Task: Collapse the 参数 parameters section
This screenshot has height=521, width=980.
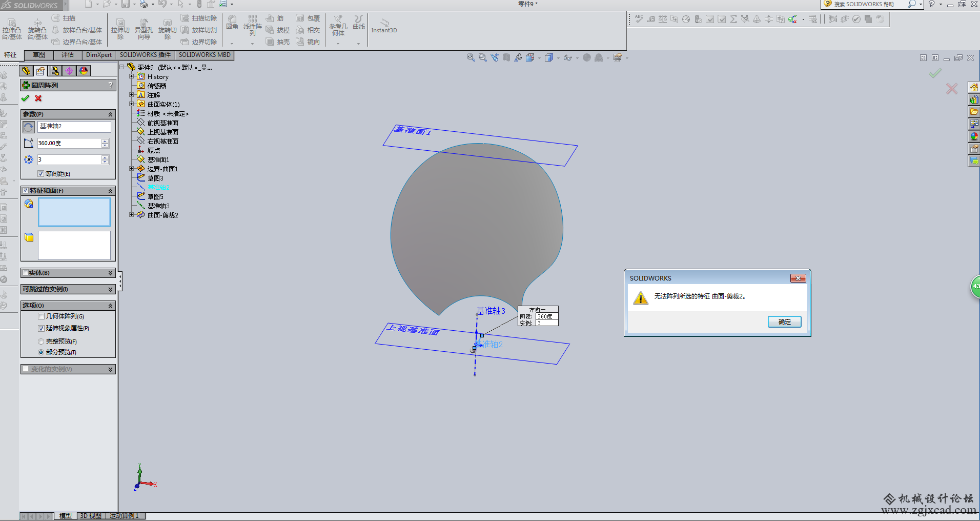Action: pyautogui.click(x=110, y=114)
